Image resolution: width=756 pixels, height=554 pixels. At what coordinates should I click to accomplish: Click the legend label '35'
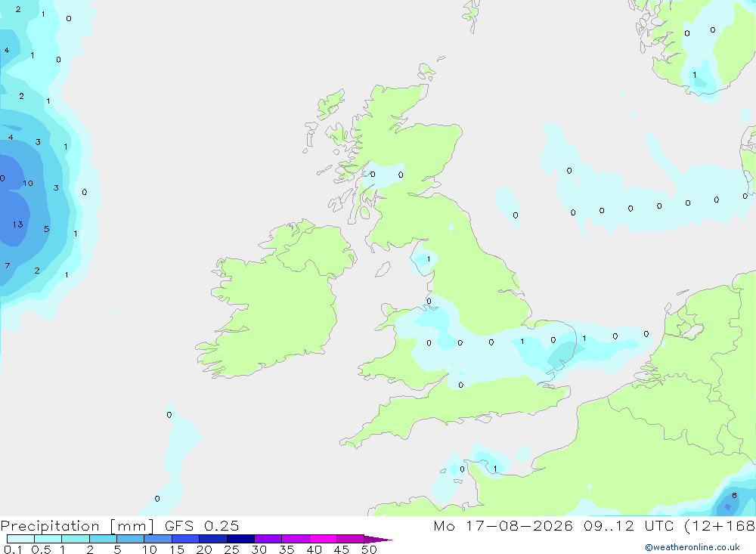pyautogui.click(x=287, y=549)
